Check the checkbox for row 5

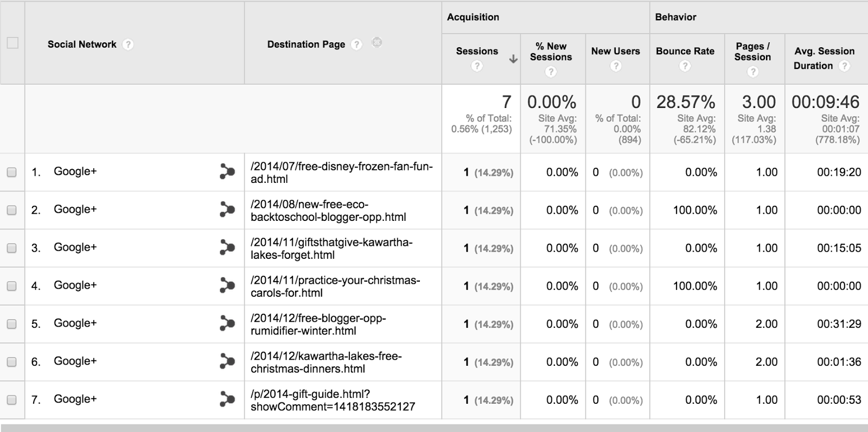click(11, 324)
